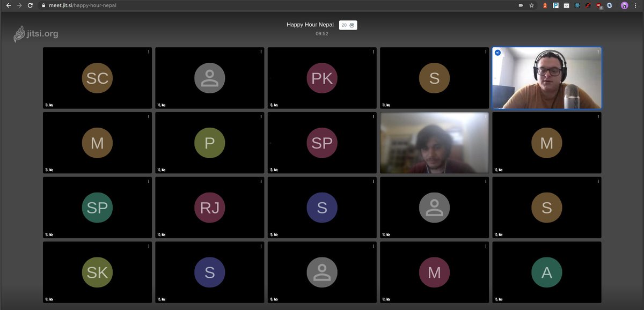Viewport: 644px width, 310px height.
Task: Open the three-dot menu on the blurred webcam tile
Action: [486, 116]
